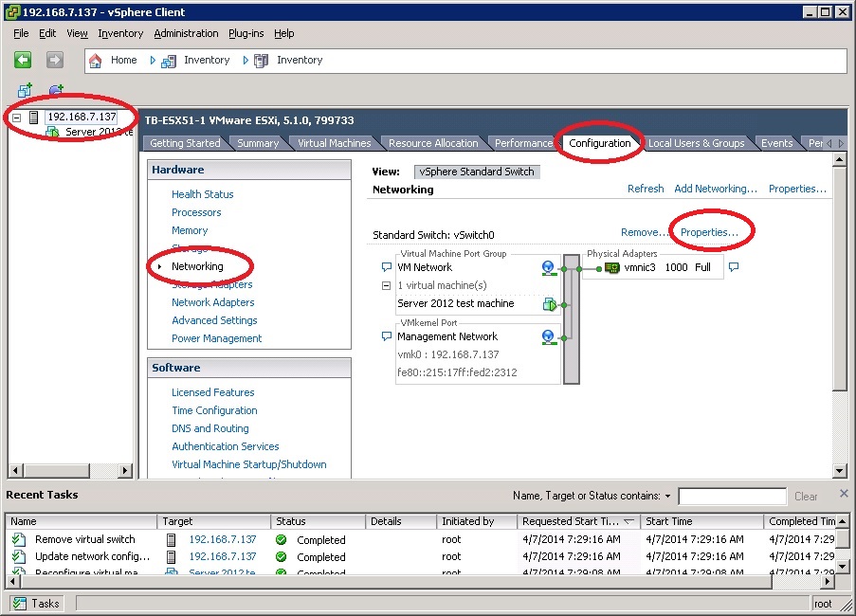
Task: Click the globe icon beside Management Network
Action: coord(549,336)
